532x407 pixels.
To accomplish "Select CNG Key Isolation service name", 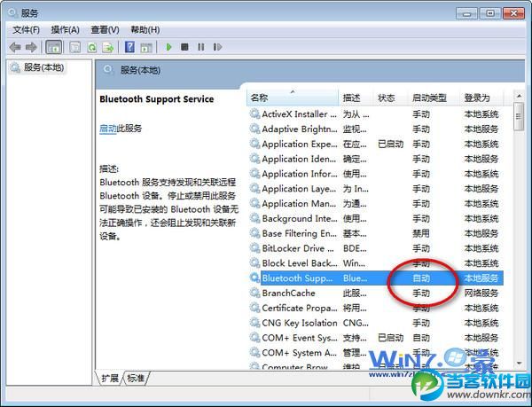I will tap(300, 323).
